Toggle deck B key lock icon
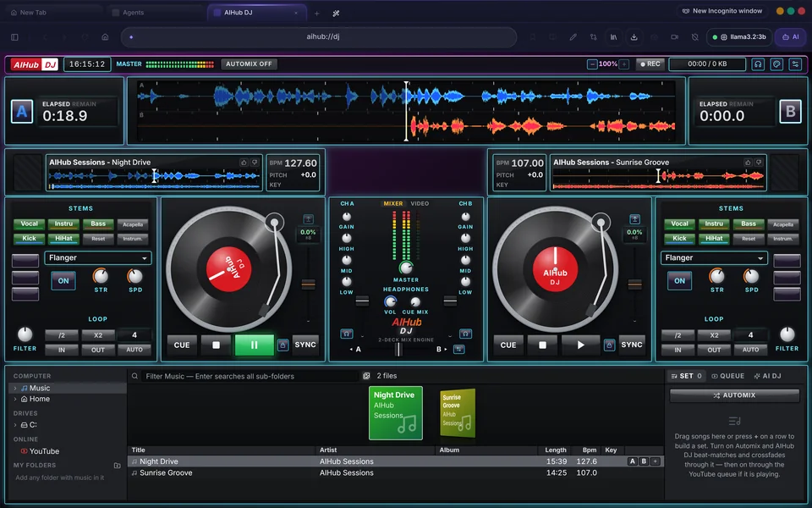Image resolution: width=812 pixels, height=508 pixels. pos(609,345)
